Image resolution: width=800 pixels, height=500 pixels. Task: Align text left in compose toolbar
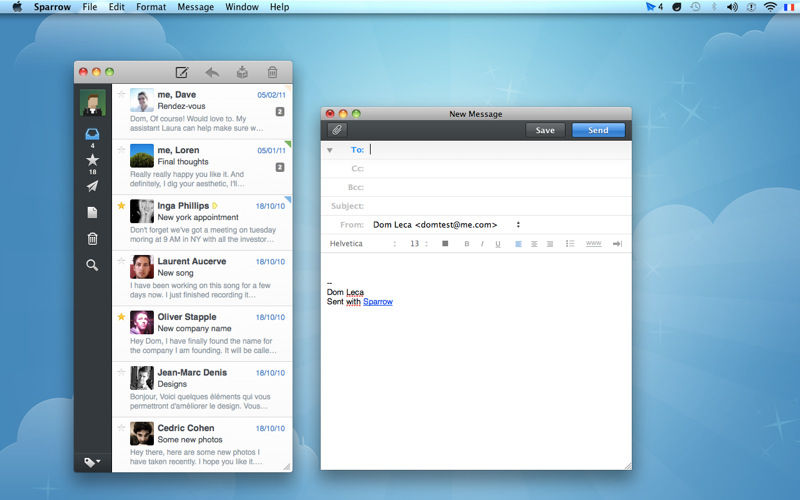518,244
